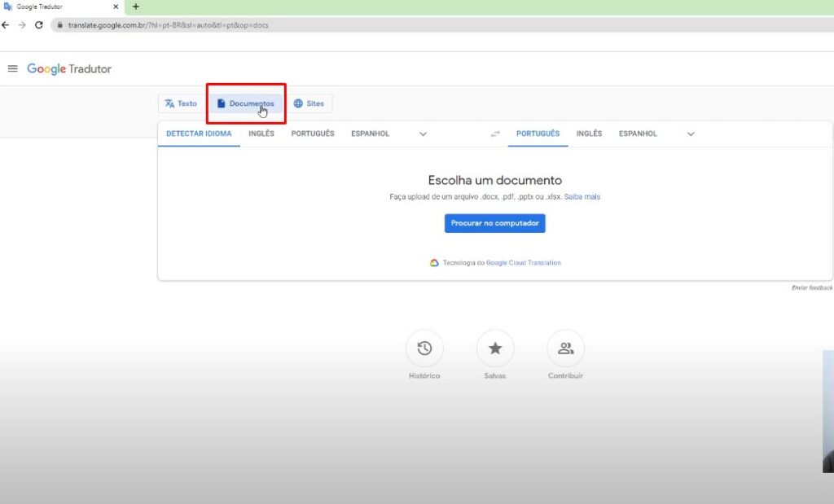Expand more source languages chevron
This screenshot has height=504, width=834.
tap(423, 134)
